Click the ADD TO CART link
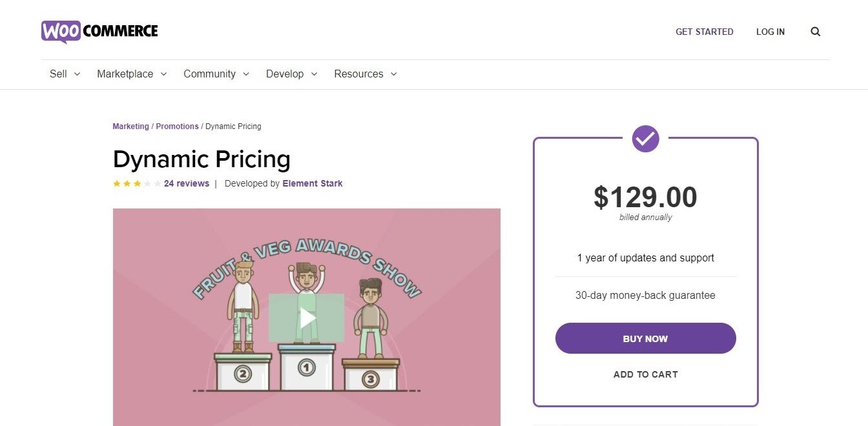Viewport: 868px width, 426px height. tap(645, 374)
